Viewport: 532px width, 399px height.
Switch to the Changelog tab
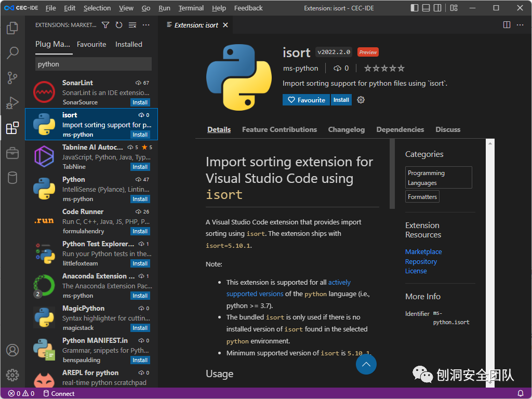coord(346,129)
